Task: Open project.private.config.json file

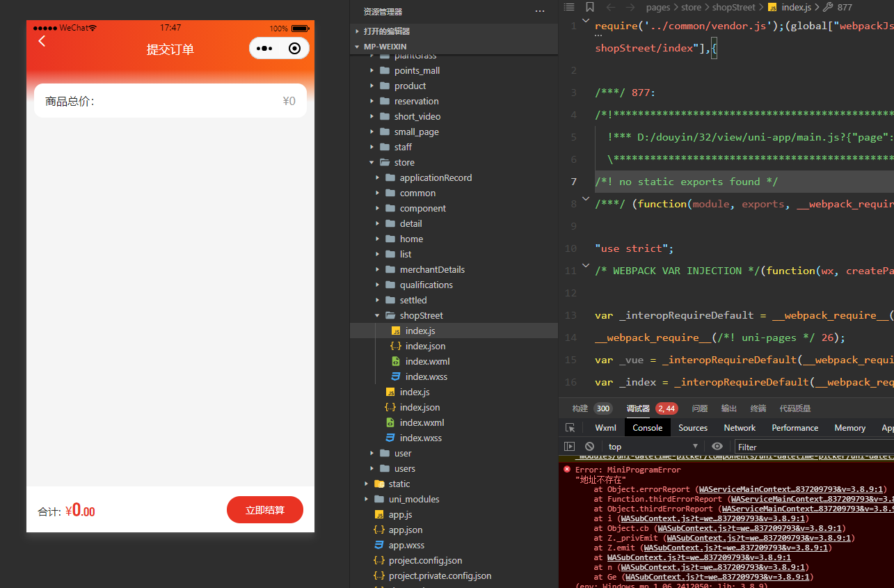Action: (x=440, y=575)
